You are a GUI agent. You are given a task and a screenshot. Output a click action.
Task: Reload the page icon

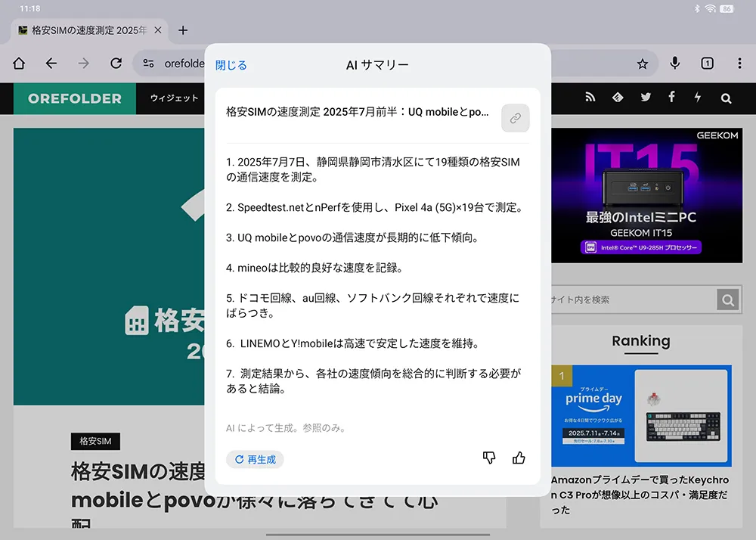[116, 64]
